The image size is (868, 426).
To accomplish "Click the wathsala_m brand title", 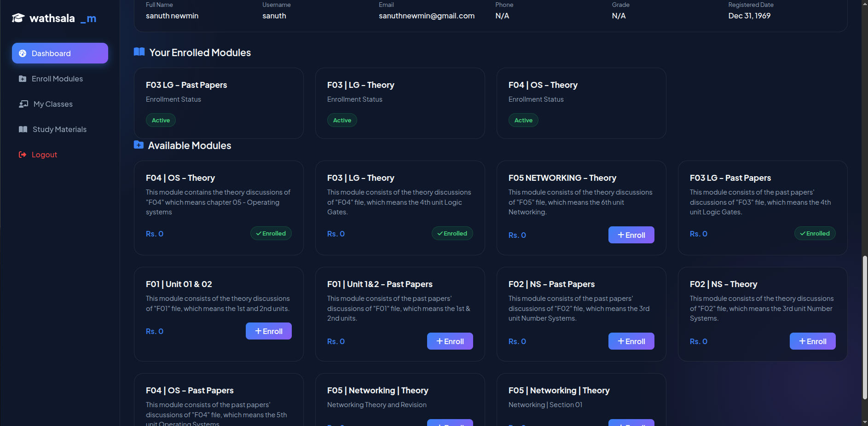I will coord(63,18).
